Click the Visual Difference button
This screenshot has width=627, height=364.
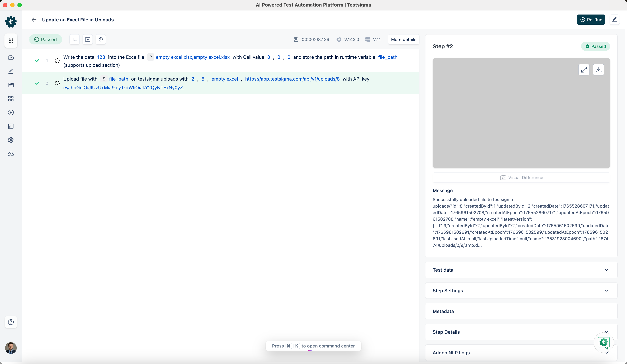(x=521, y=177)
